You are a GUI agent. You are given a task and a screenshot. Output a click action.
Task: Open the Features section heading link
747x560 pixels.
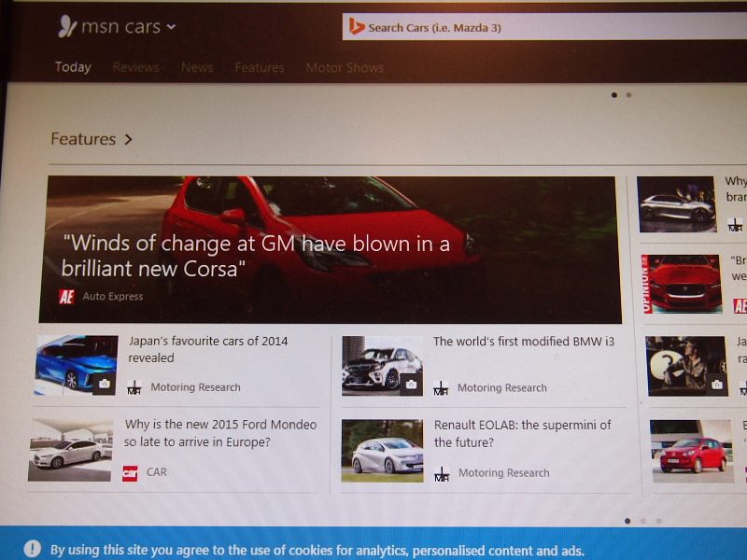pos(83,139)
